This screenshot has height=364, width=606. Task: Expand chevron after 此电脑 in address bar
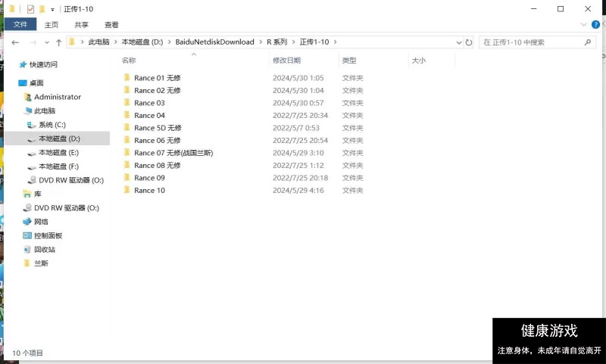click(x=115, y=42)
